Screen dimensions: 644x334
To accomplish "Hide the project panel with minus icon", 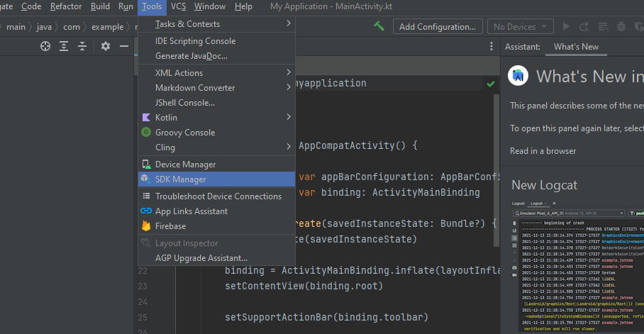I will coord(124,46).
